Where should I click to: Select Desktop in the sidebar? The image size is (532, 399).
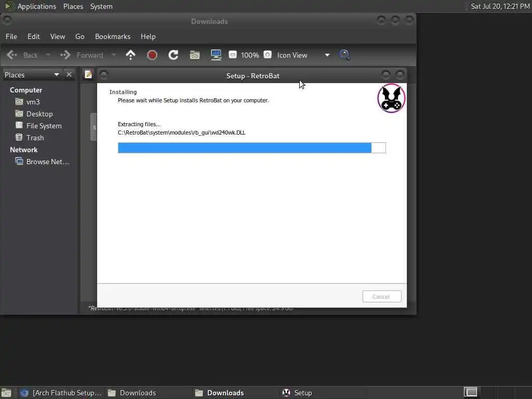pos(39,114)
